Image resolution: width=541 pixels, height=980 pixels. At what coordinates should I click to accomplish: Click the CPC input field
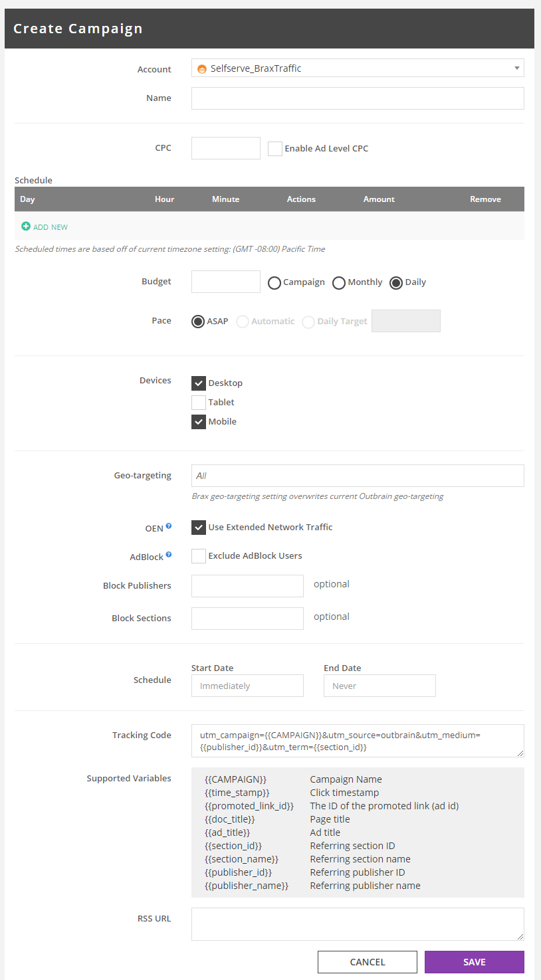(x=226, y=148)
